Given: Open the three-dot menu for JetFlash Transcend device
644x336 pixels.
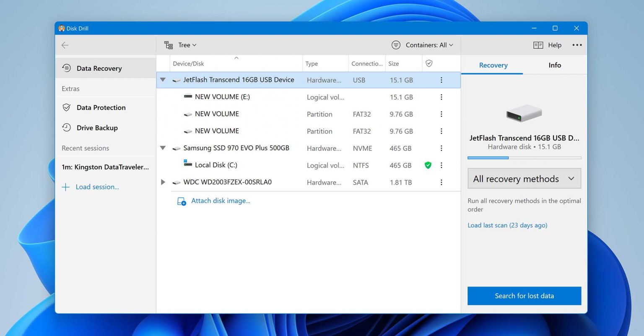Looking at the screenshot, I should point(441,80).
